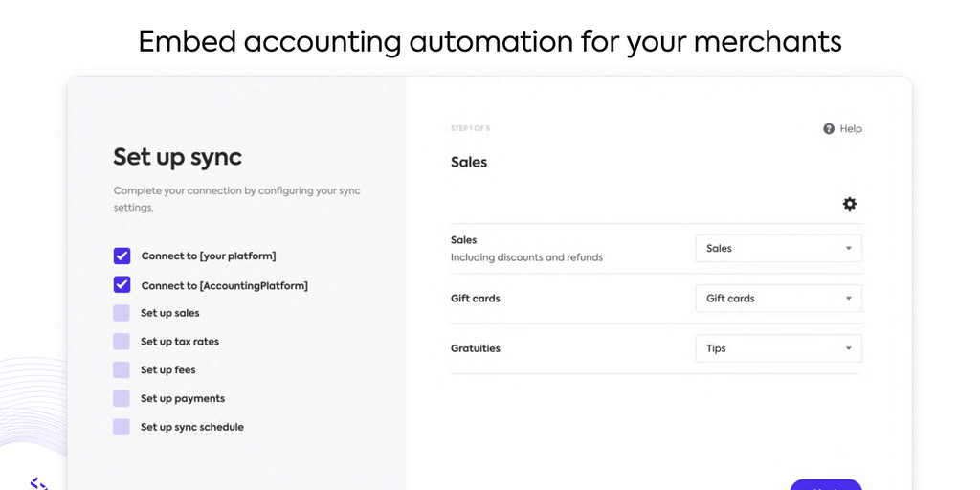Click the Set up sync schedule label
This screenshot has height=490, width=980.
pyautogui.click(x=192, y=427)
